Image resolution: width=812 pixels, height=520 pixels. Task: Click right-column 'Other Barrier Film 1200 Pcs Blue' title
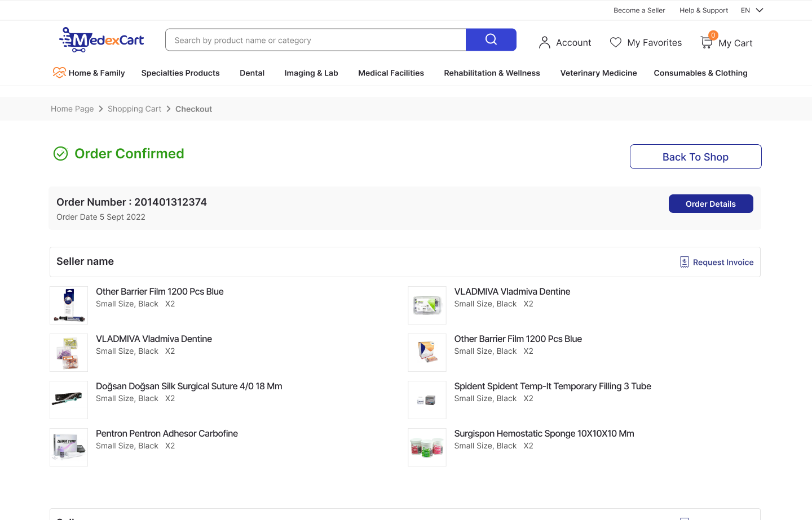click(x=518, y=339)
